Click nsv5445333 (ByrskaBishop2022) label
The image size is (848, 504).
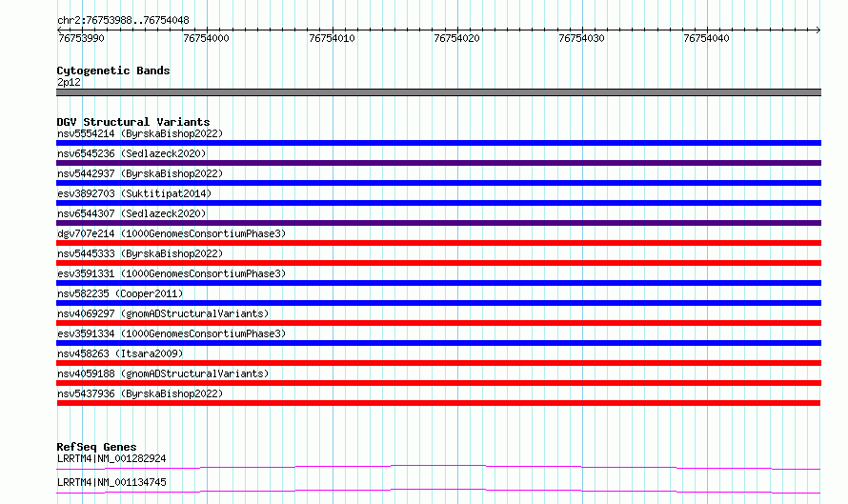click(140, 253)
